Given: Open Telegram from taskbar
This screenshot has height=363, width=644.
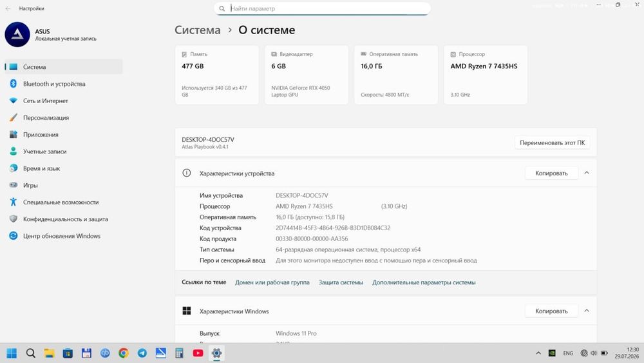Looking at the screenshot, I should click(x=142, y=353).
